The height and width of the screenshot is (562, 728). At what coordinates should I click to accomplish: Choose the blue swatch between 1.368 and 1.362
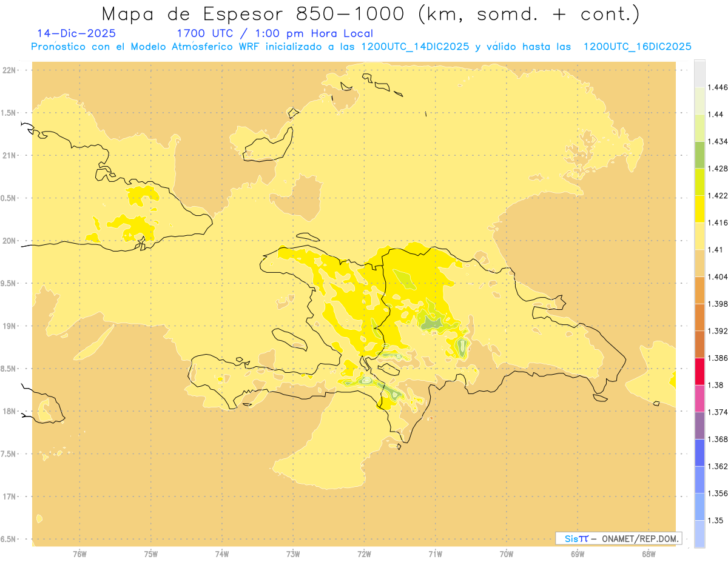pos(699,452)
